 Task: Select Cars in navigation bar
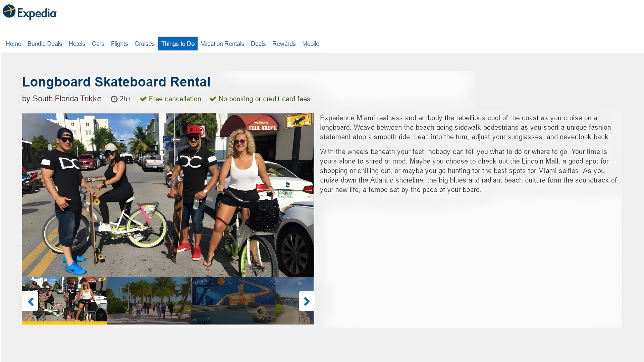tap(98, 44)
